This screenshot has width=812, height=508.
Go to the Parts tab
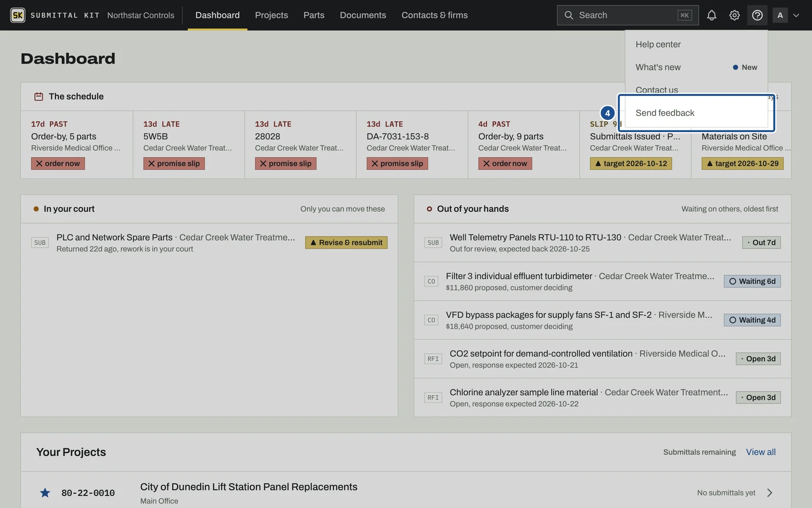coord(314,15)
